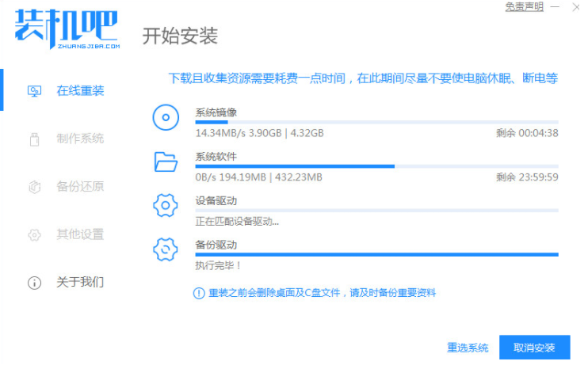588x365 pixels.
Task: Click the warning info icon before 重装之前
Action: [199, 293]
